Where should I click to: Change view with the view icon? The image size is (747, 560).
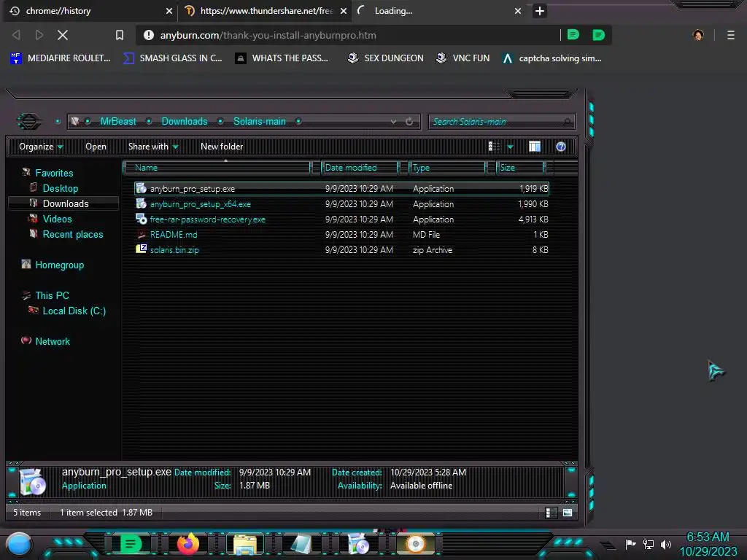tap(494, 147)
